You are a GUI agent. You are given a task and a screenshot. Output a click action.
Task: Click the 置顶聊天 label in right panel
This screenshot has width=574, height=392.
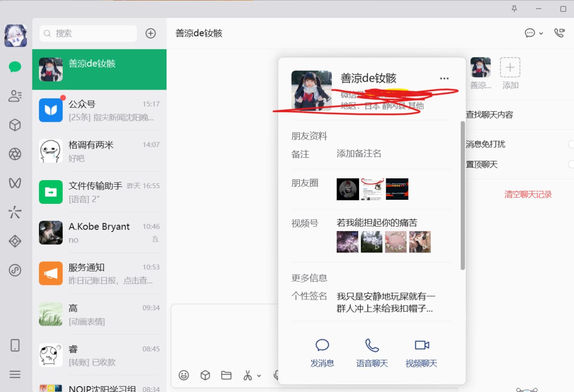[x=482, y=164]
